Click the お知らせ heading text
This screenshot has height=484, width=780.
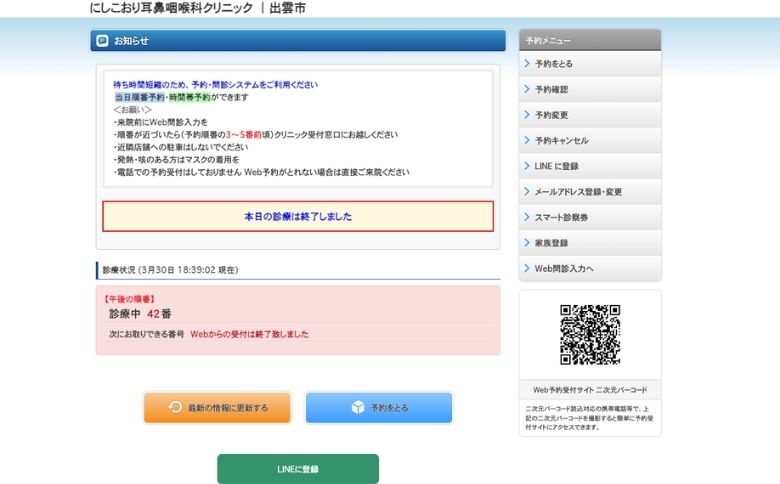point(131,41)
